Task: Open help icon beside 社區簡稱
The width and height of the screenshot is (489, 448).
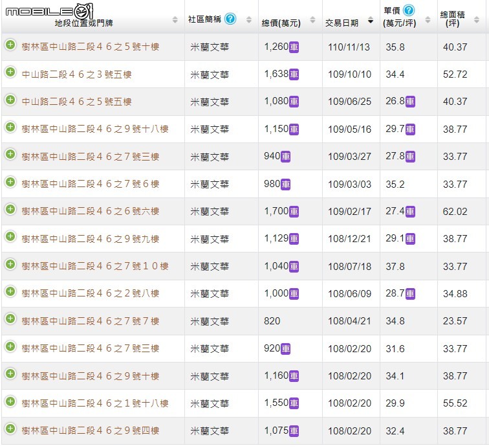Action: point(230,19)
